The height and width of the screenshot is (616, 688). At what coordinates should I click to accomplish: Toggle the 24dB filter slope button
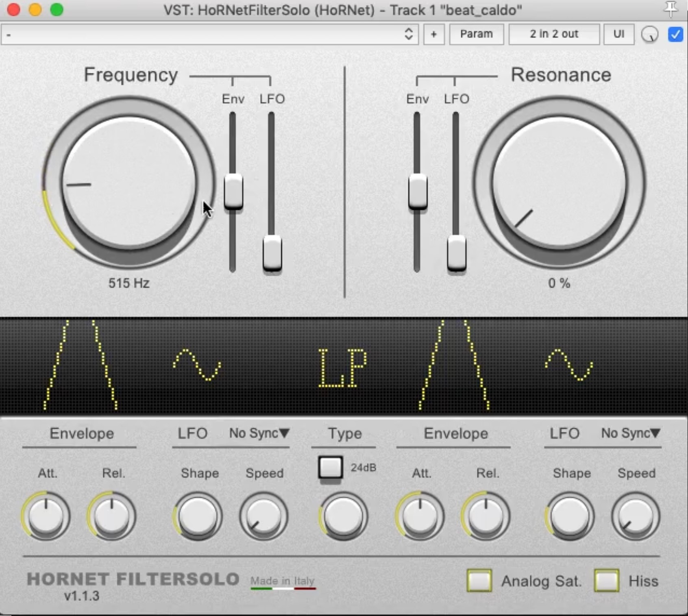click(x=330, y=468)
